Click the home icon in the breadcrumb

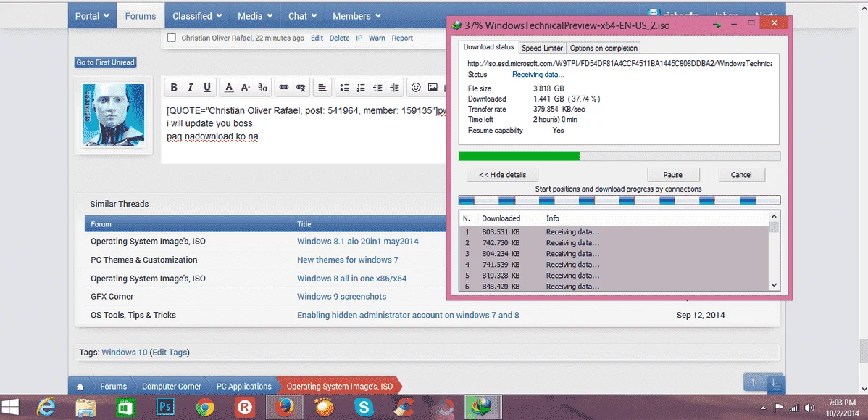[x=80, y=386]
